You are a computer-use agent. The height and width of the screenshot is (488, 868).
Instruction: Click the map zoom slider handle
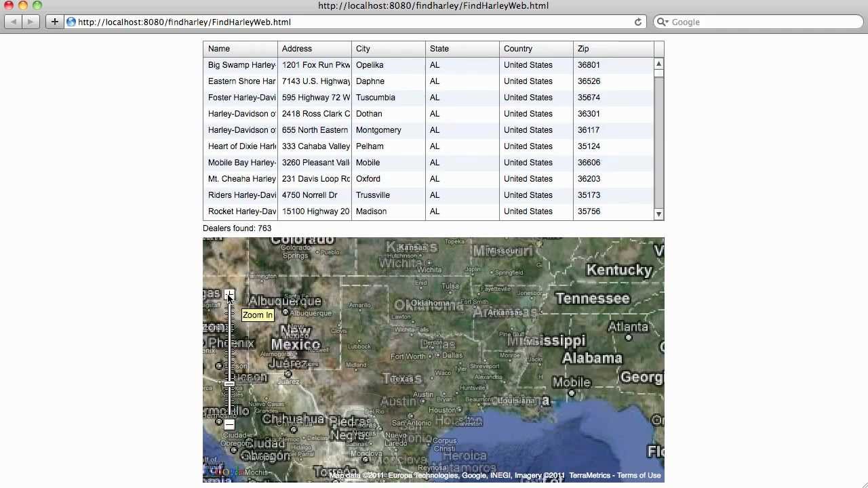point(229,384)
